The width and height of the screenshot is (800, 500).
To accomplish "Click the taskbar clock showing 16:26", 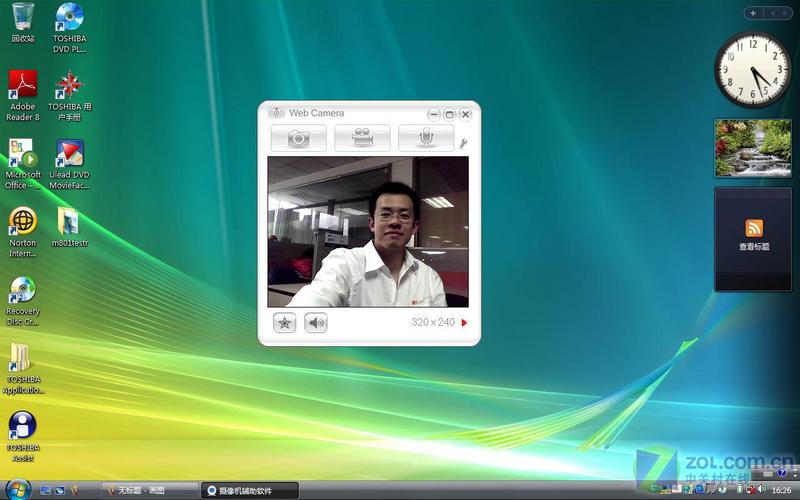I will (x=781, y=490).
